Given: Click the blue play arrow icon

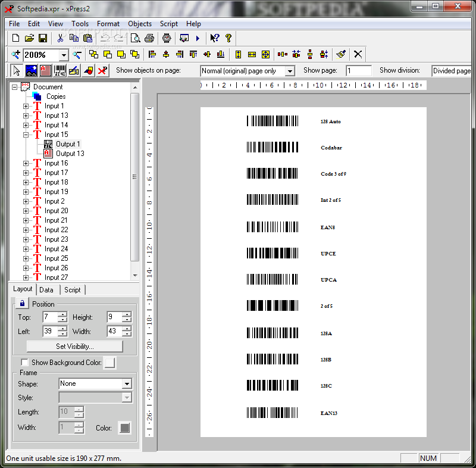Looking at the screenshot, I should pyautogui.click(x=198, y=38).
